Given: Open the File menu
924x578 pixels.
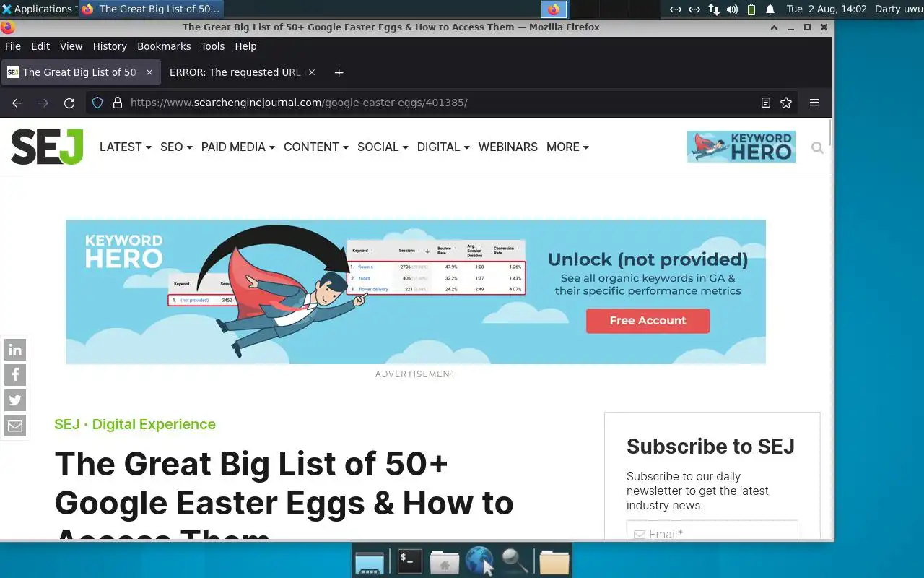Looking at the screenshot, I should pos(13,46).
